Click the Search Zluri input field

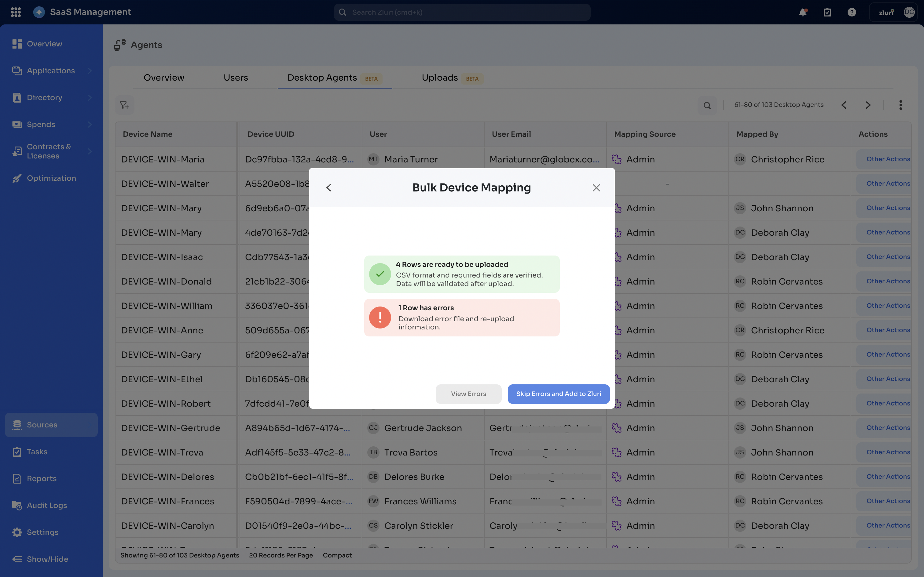point(462,12)
